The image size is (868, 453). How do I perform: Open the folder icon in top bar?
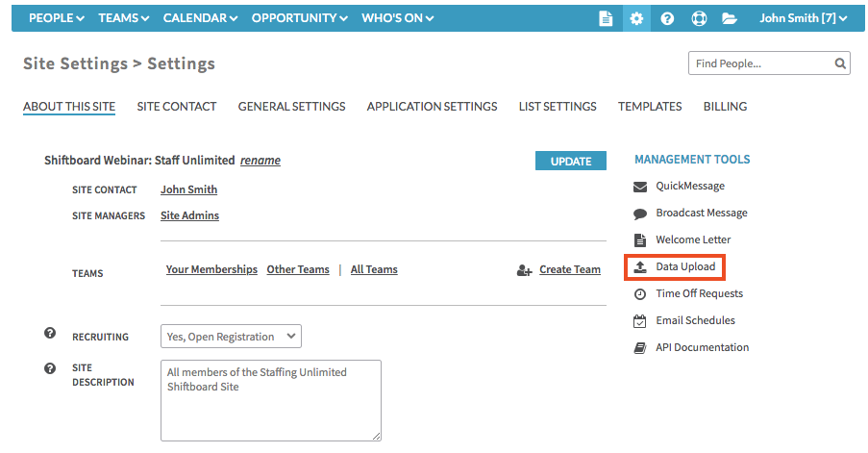(x=729, y=18)
